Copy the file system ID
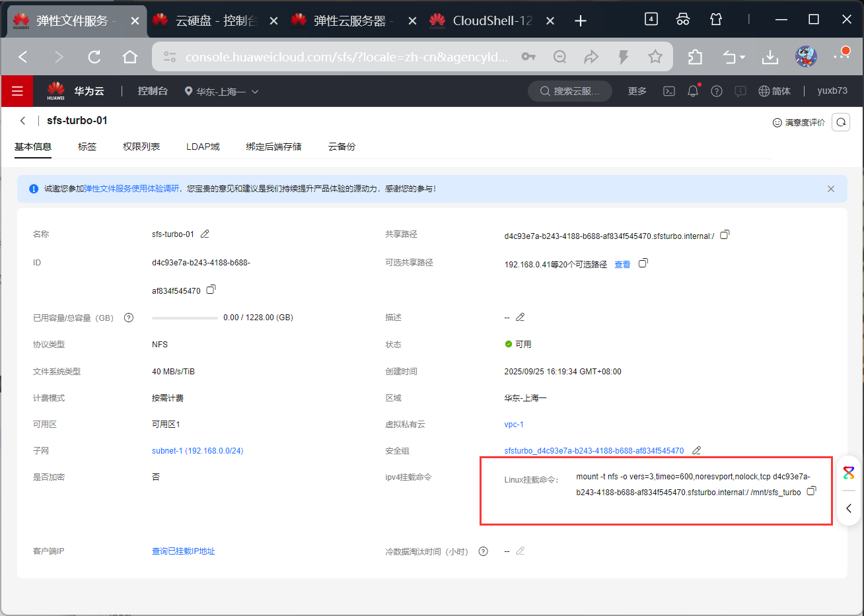The height and width of the screenshot is (616, 864). 211,290
